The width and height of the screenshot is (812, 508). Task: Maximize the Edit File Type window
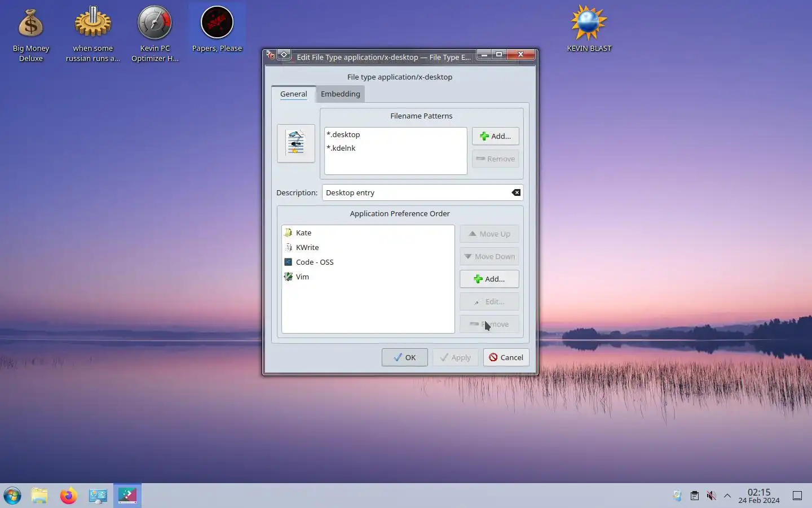pyautogui.click(x=499, y=54)
